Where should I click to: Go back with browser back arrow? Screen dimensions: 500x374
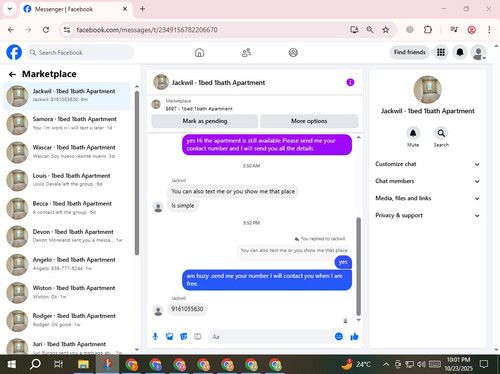pyautogui.click(x=11, y=30)
